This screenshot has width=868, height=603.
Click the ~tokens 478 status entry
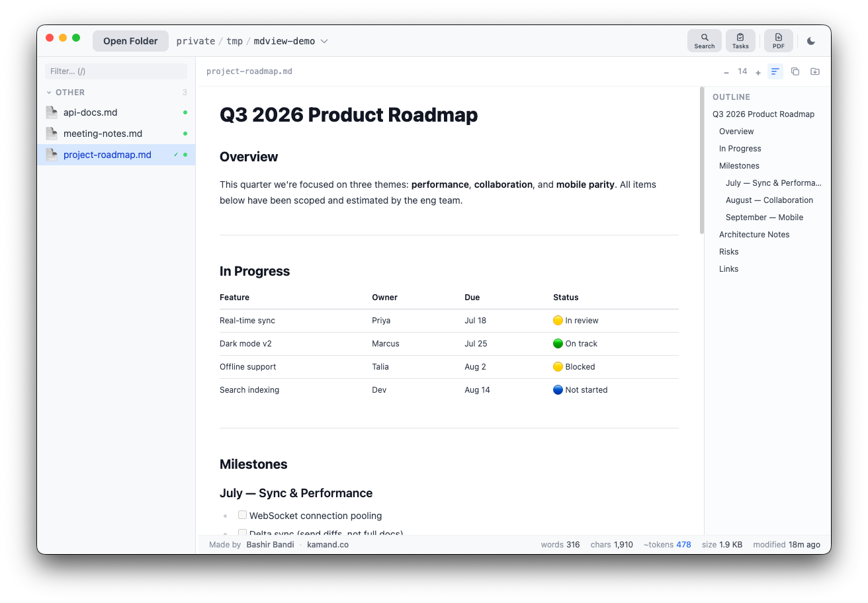(x=667, y=545)
